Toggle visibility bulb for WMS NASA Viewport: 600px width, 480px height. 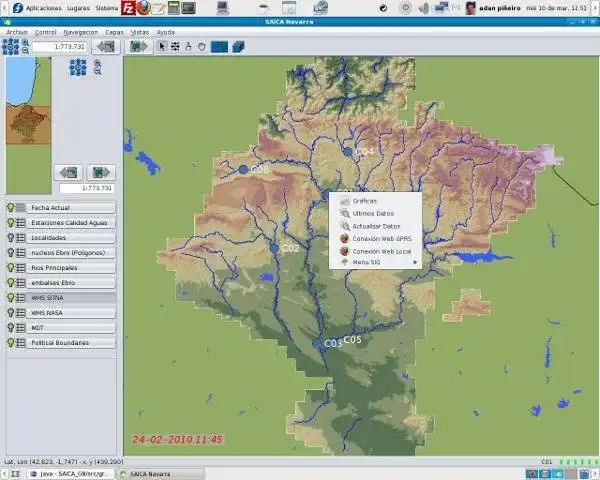tap(11, 312)
